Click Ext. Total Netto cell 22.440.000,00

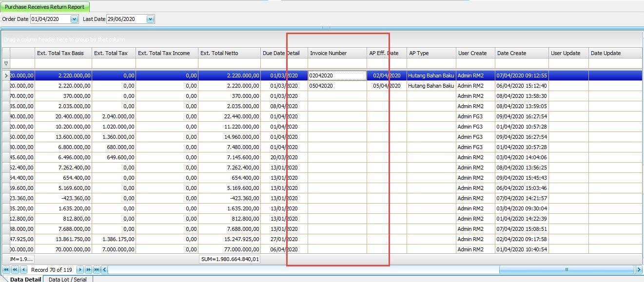(x=229, y=116)
